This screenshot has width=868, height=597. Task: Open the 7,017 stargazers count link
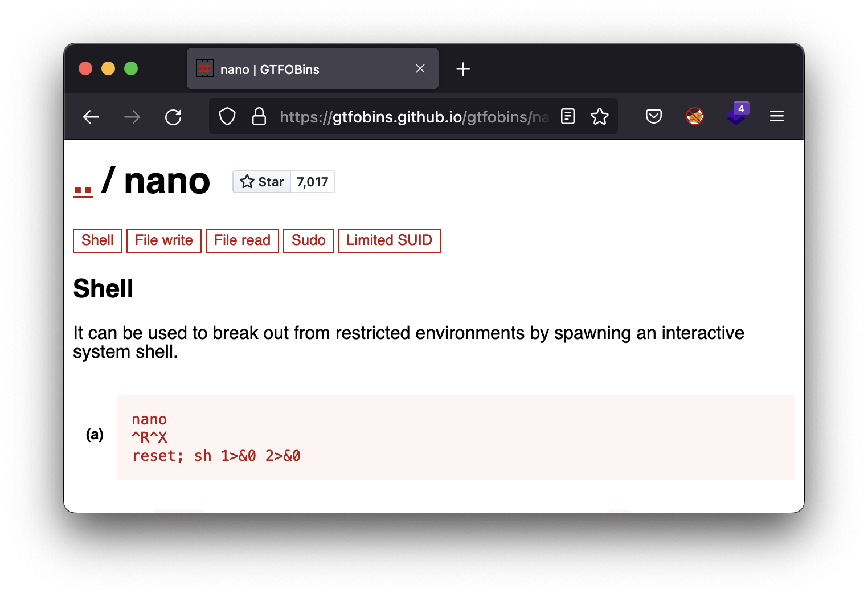[x=313, y=182]
